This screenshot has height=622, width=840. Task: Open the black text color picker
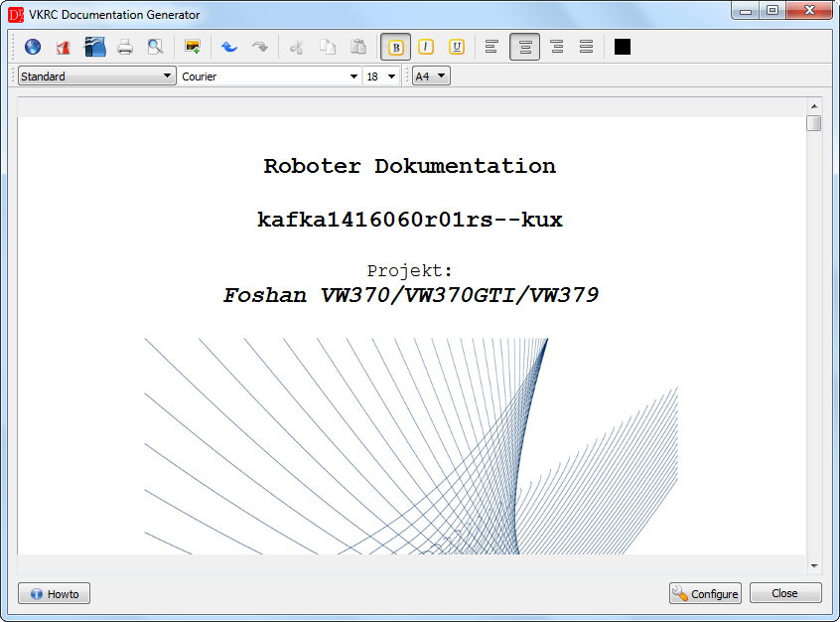pyautogui.click(x=623, y=47)
